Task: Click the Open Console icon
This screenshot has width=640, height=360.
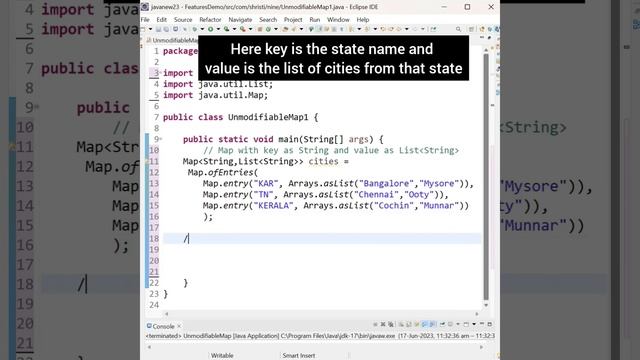Action: coord(466,324)
